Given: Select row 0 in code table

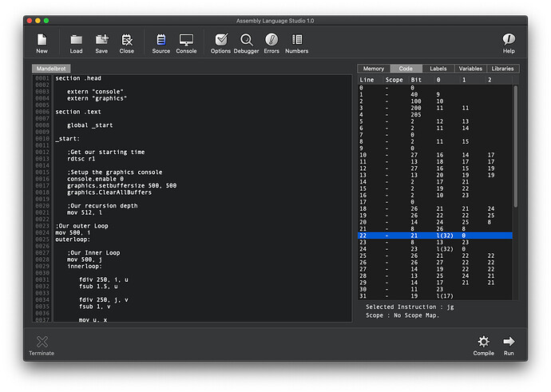Looking at the screenshot, I should pyautogui.click(x=435, y=88).
